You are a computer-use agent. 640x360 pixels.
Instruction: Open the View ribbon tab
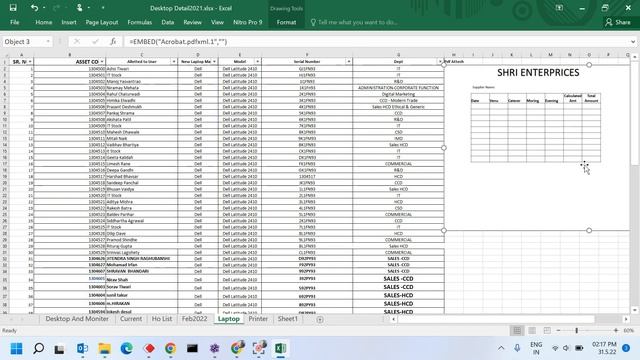217,22
